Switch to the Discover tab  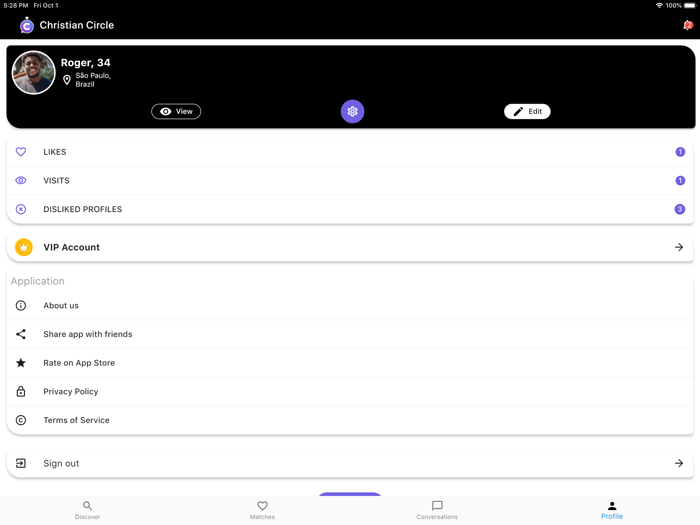(x=88, y=510)
